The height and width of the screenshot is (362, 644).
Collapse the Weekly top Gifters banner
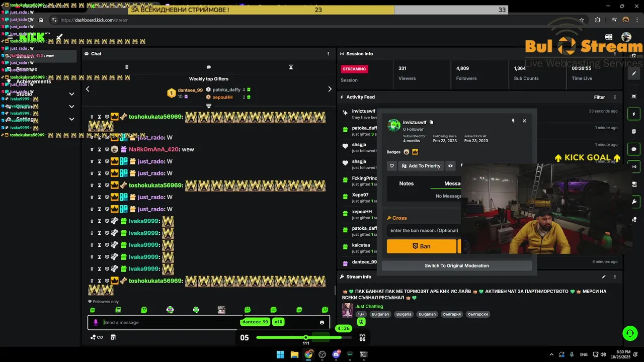209,106
